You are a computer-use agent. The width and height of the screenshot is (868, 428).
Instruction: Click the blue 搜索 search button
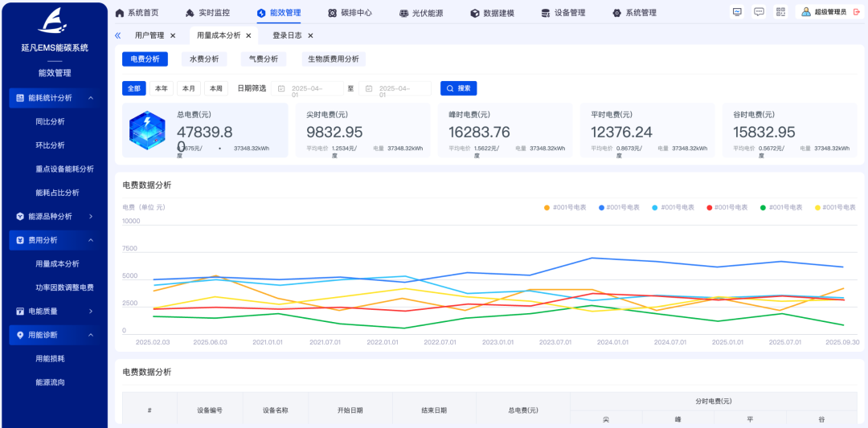[x=458, y=88]
